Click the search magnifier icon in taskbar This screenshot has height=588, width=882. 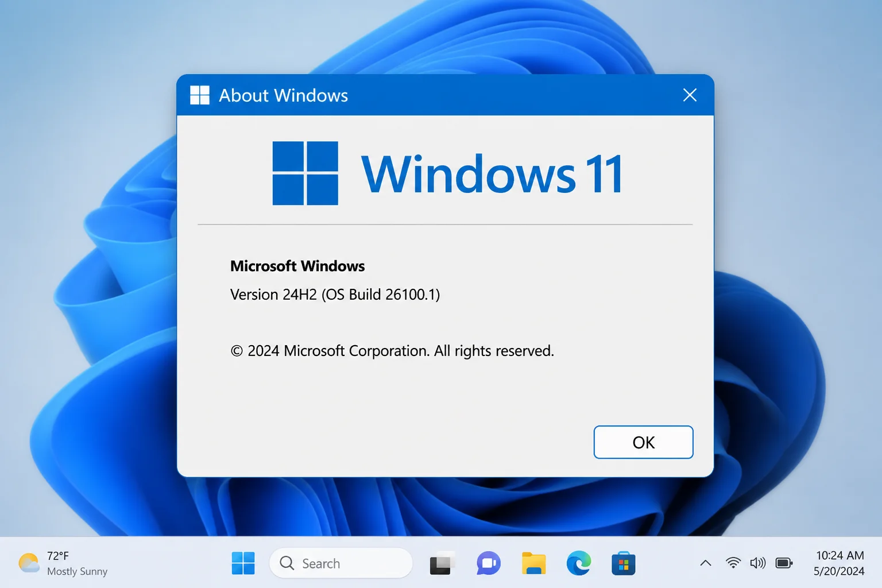287,563
